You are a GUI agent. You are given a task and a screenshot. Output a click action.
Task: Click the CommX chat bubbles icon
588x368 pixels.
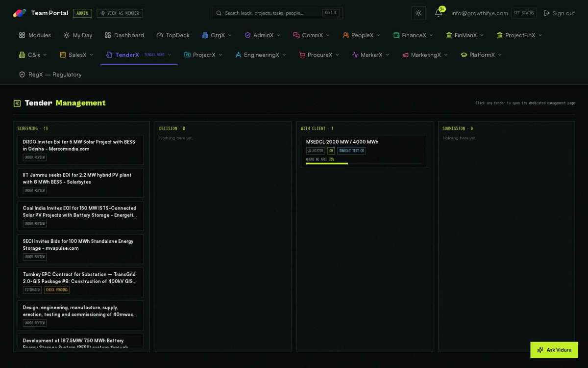[296, 35]
